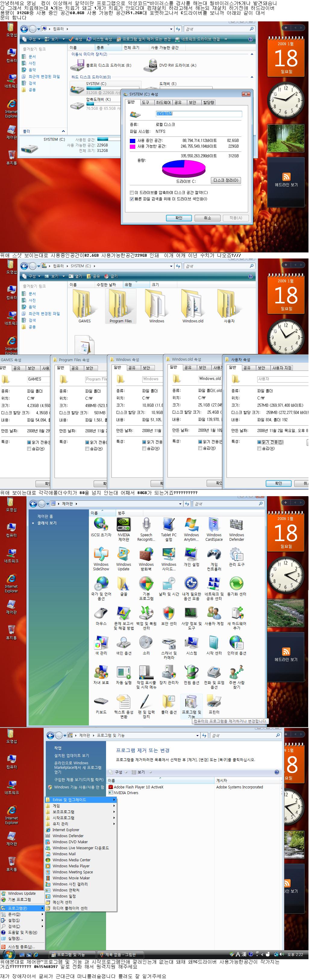The image size is (310, 980).
Task: Toggle 숨김 in Windows.old 속성 dialog
Action: (x=200, y=449)
